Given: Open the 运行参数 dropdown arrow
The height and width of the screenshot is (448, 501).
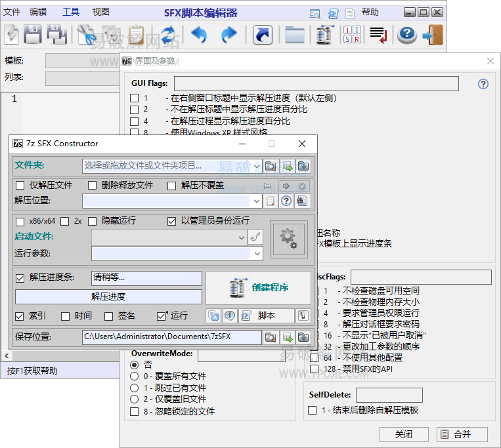Looking at the screenshot, I should point(257,253).
